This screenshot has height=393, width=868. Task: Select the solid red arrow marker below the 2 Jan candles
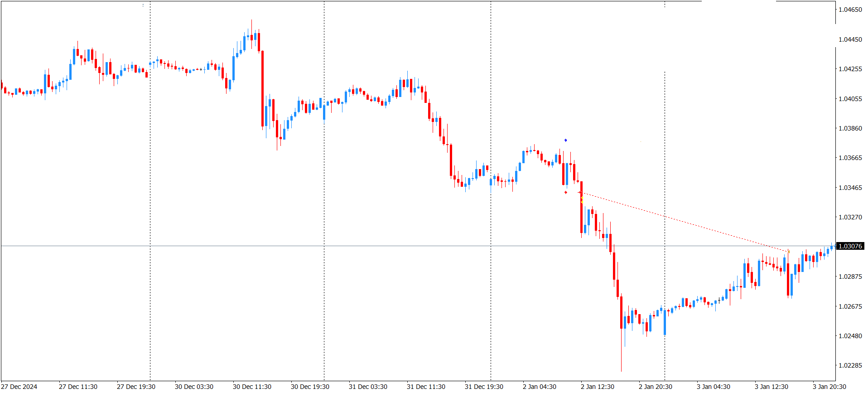point(565,193)
